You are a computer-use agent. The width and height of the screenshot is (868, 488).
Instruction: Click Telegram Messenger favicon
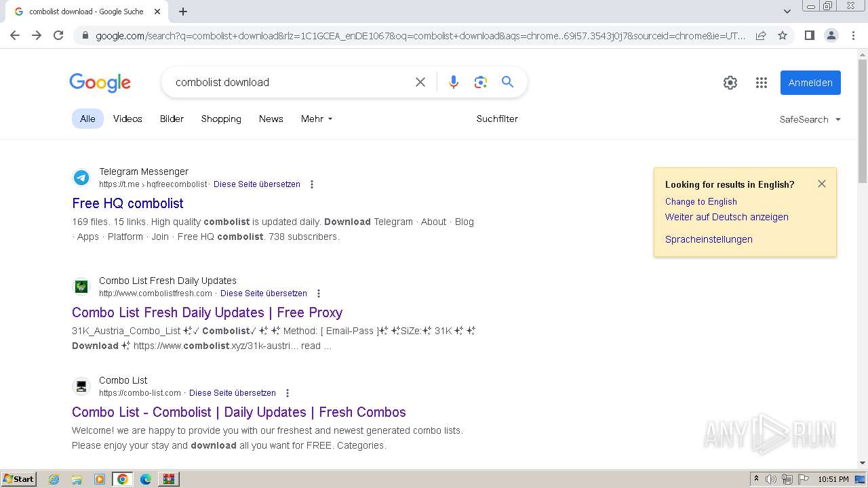pos(81,178)
